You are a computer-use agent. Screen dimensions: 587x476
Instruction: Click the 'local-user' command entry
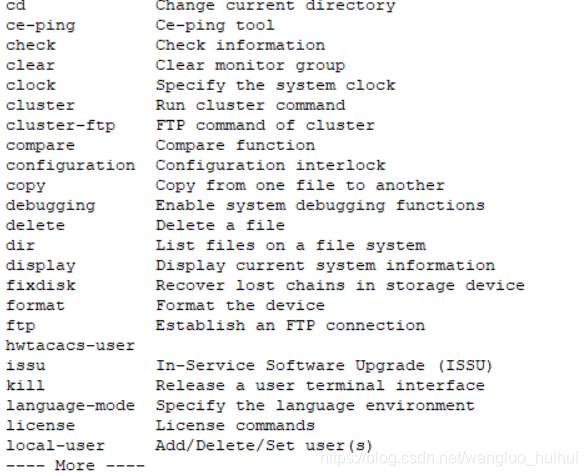coord(55,446)
